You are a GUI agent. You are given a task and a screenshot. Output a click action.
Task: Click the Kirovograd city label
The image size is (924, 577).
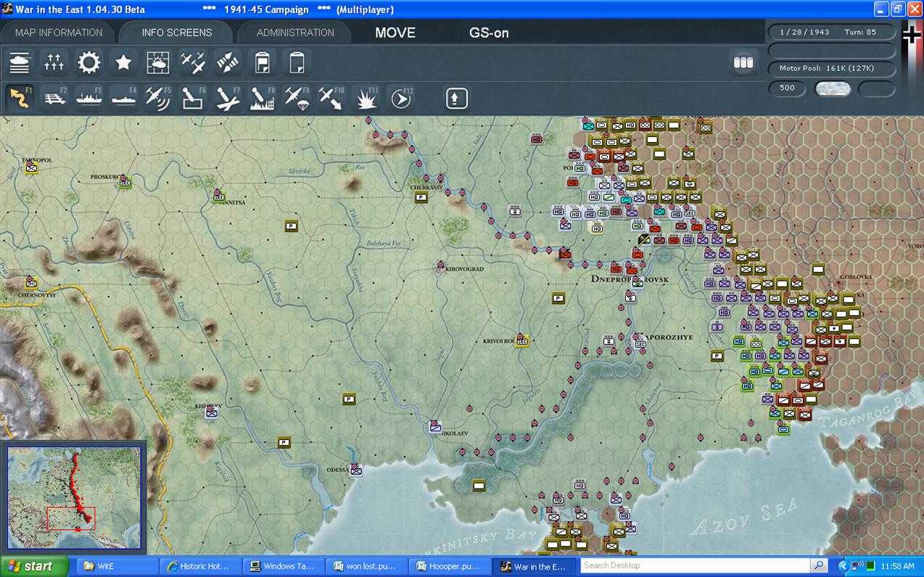point(464,269)
